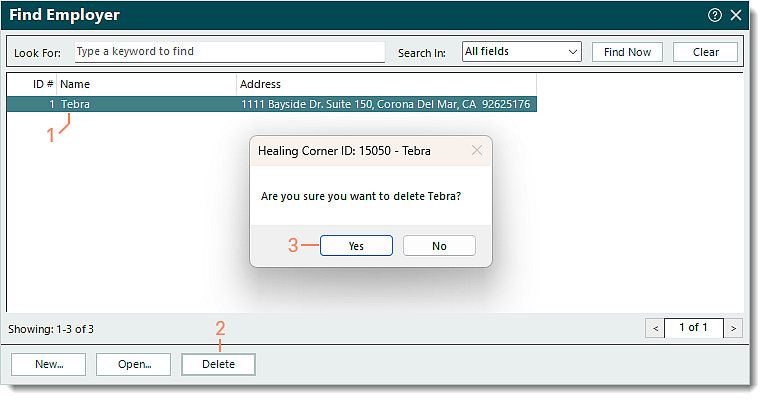Click the page number field 1 of 1
Screen dimensions: 765x400
694,328
